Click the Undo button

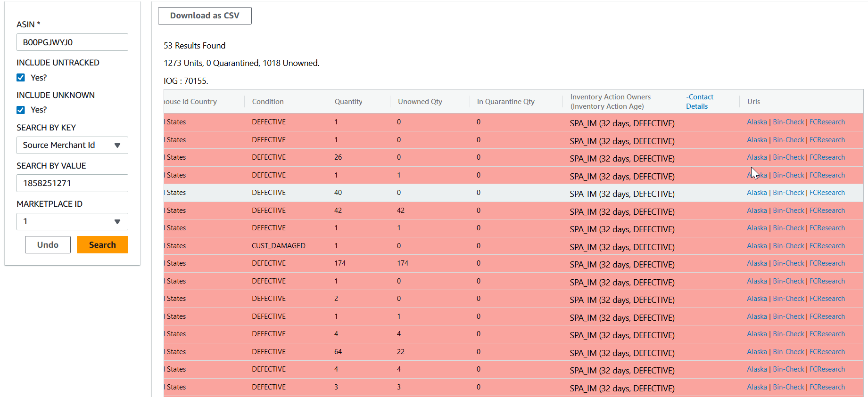pos(48,245)
